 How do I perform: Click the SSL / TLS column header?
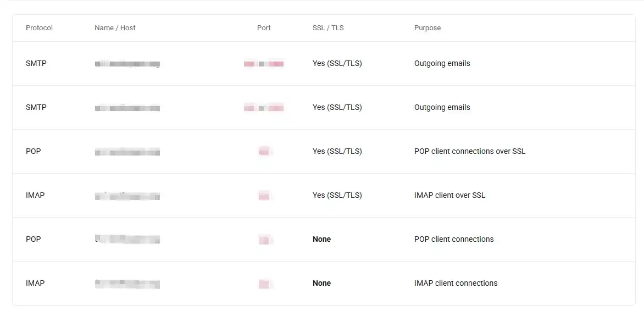point(328,28)
